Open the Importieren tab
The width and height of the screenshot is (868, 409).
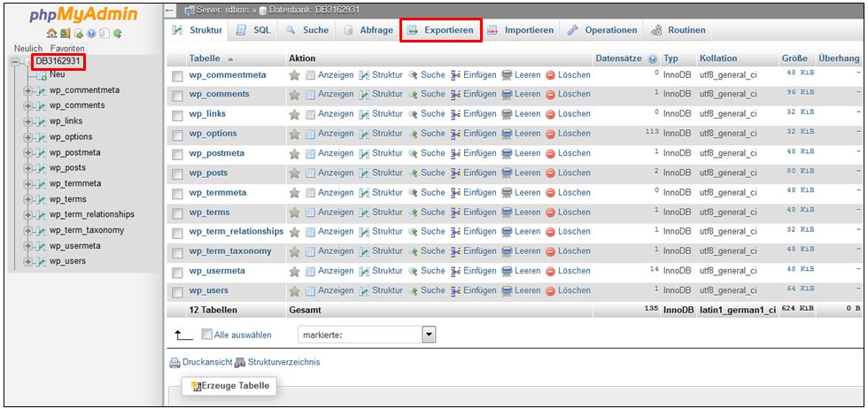(521, 31)
